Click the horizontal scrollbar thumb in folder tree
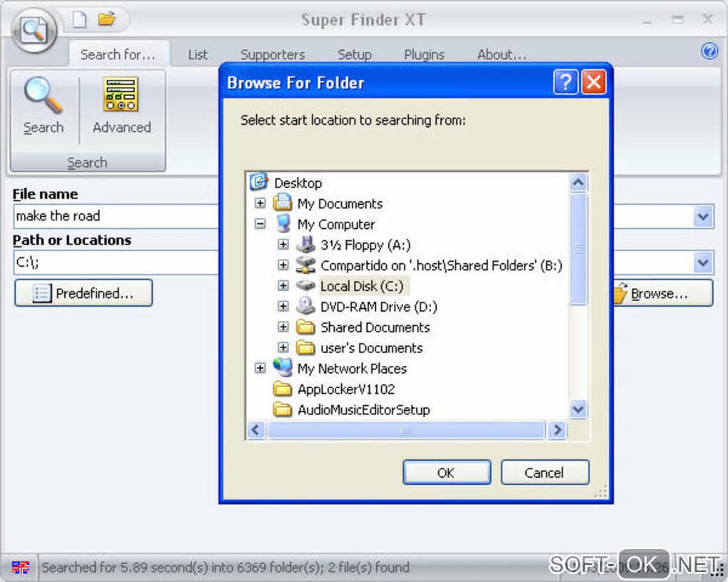The width and height of the screenshot is (728, 582). tap(406, 430)
